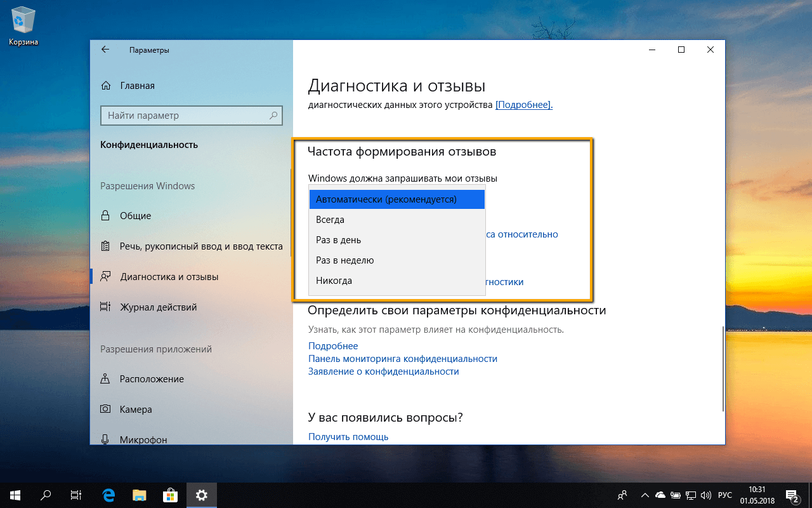Viewport: 812px width, 508px height.
Task: Open the Общие privacy section
Action: click(191, 216)
